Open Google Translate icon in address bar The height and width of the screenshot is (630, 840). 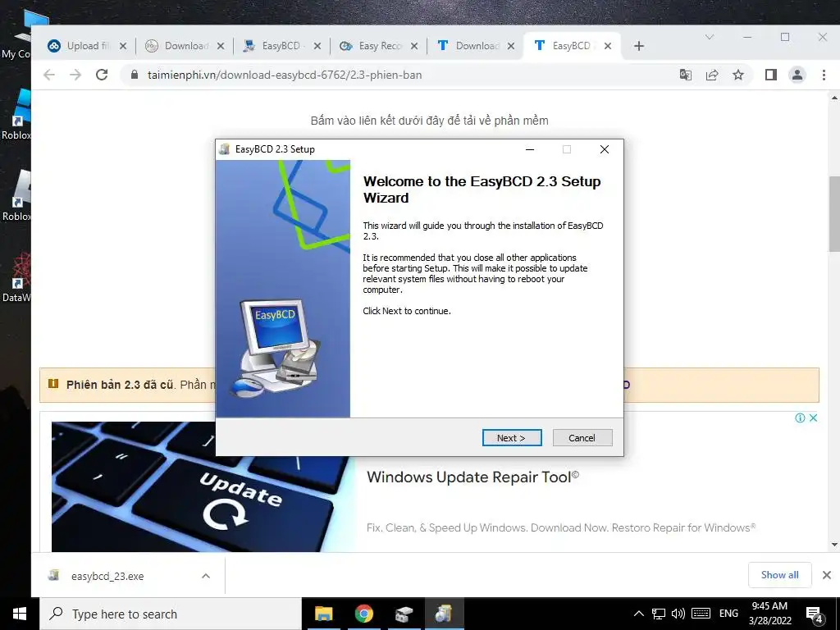pyautogui.click(x=685, y=75)
